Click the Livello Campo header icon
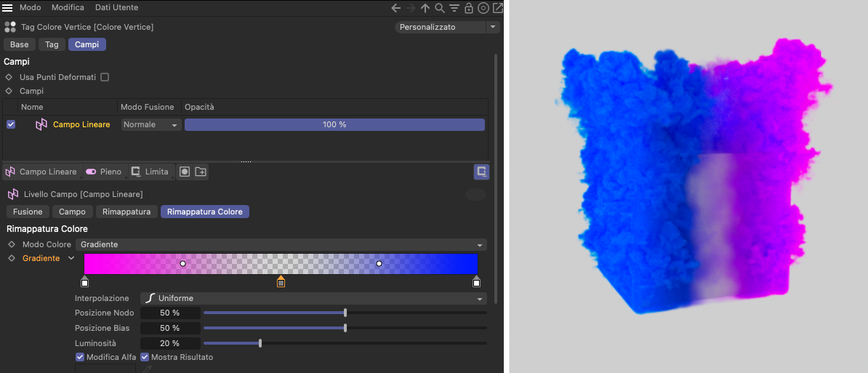Screen dimensions: 868x373 point(13,194)
